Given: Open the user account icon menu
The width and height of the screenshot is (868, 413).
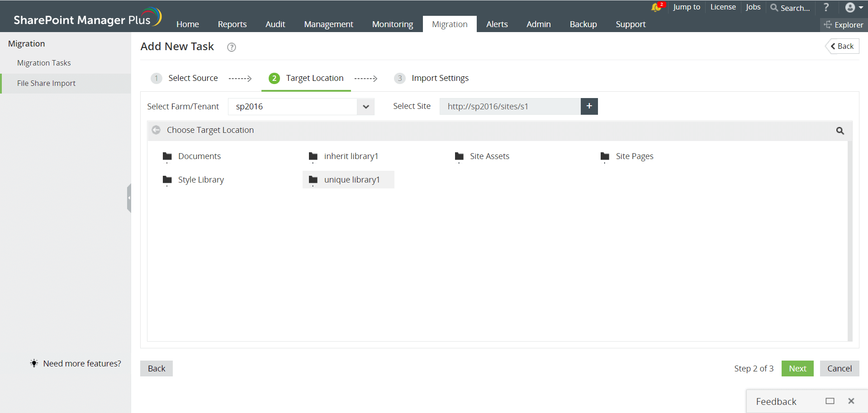Looking at the screenshot, I should [849, 7].
